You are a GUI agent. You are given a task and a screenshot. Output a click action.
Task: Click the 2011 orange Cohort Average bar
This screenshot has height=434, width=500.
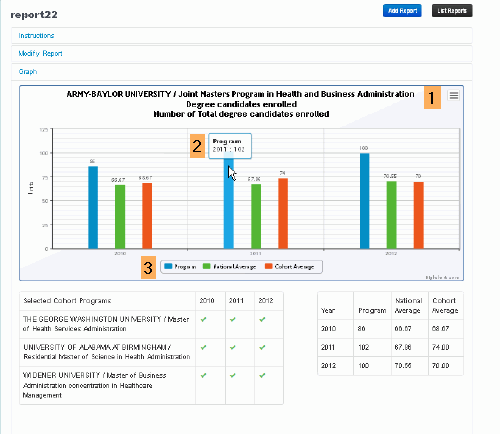coord(283,213)
